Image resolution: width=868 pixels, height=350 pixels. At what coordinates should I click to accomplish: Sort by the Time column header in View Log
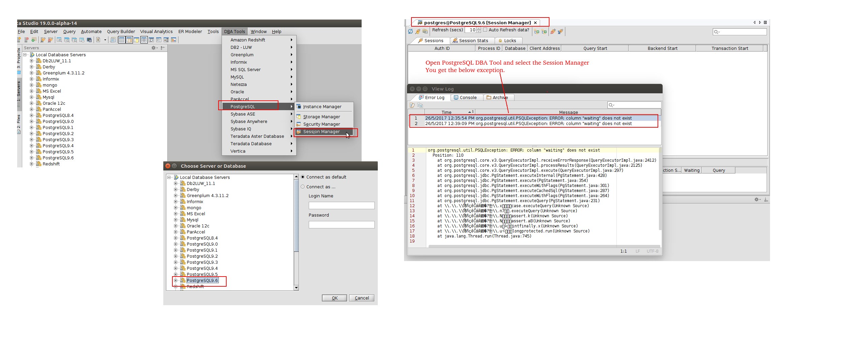click(450, 112)
